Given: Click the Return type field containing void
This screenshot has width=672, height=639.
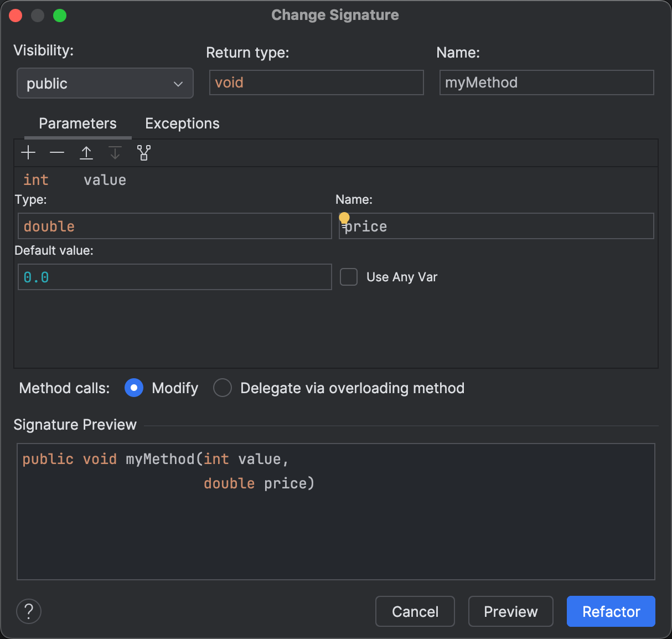Looking at the screenshot, I should click(x=316, y=82).
